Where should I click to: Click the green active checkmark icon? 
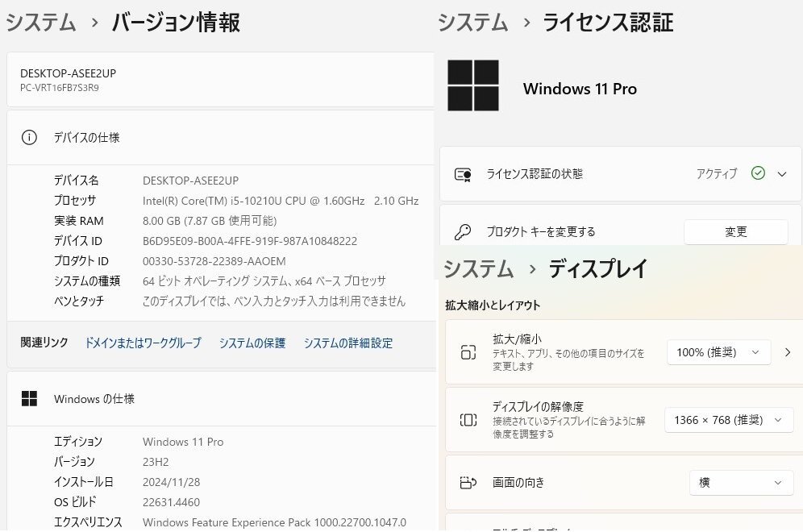click(x=758, y=173)
